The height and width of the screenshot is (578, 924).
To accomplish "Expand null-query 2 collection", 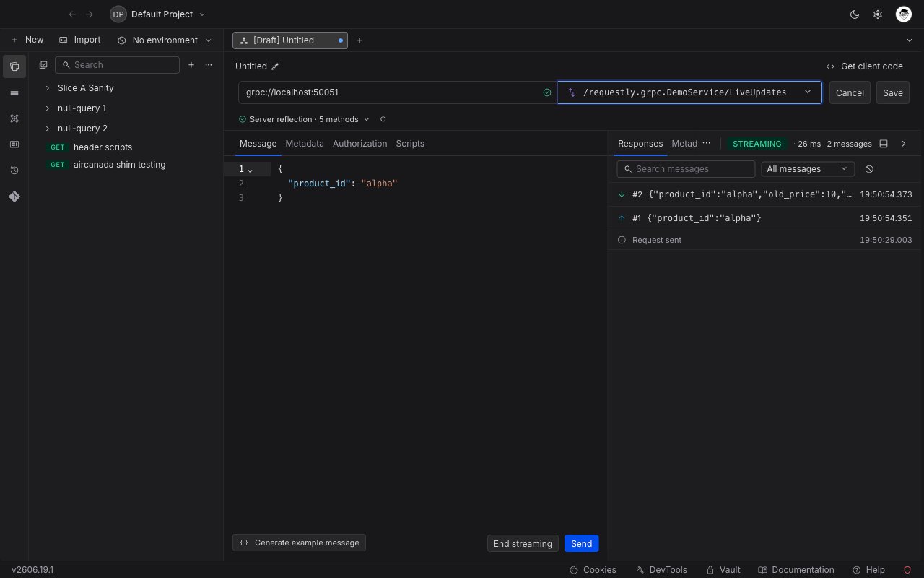I will [48, 129].
